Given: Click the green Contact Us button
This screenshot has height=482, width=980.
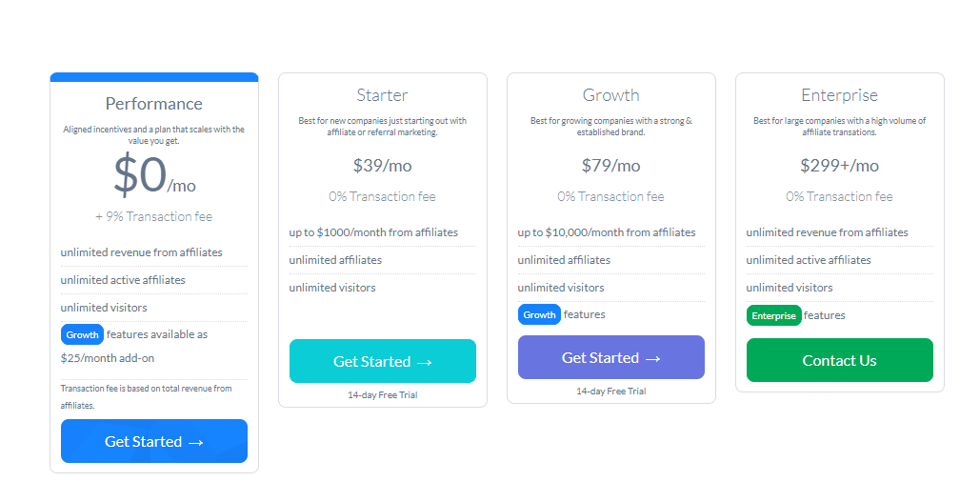Looking at the screenshot, I should [x=839, y=360].
